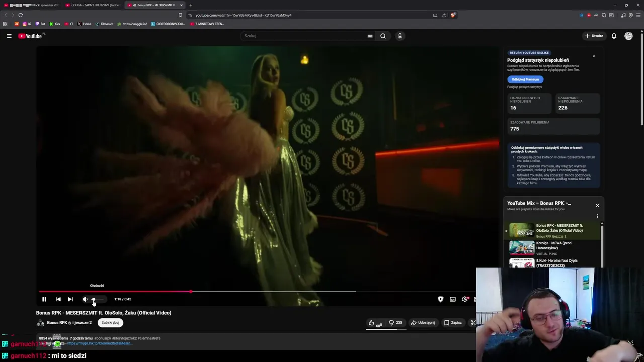This screenshot has width=644, height=362.
Task: Select Bonus RPK - MESERSZMIT playlist entry
Action: click(x=553, y=231)
